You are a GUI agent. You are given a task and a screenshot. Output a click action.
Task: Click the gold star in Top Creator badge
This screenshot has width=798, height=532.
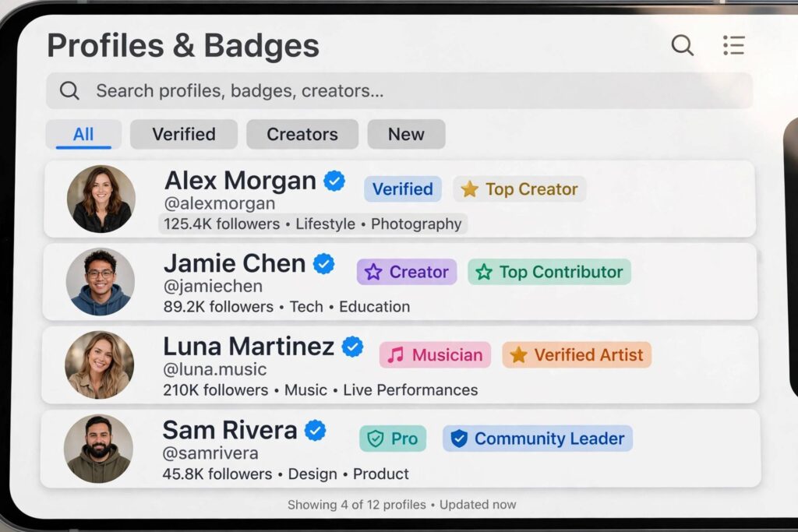[469, 189]
